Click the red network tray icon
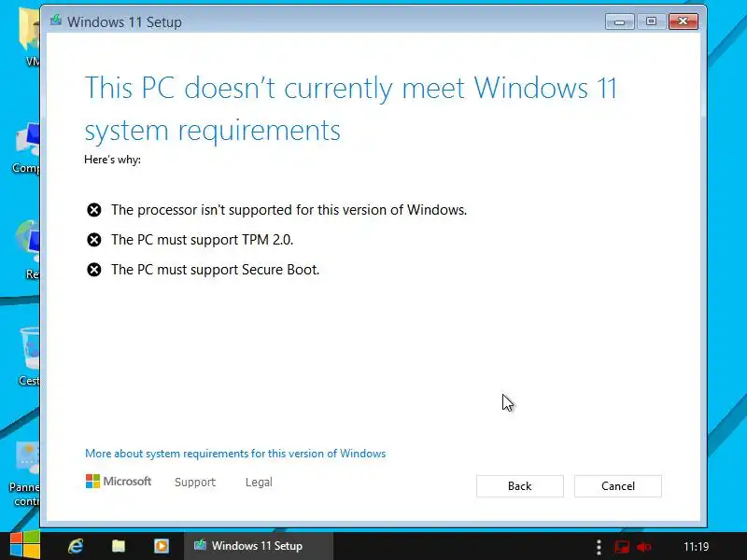 [622, 547]
